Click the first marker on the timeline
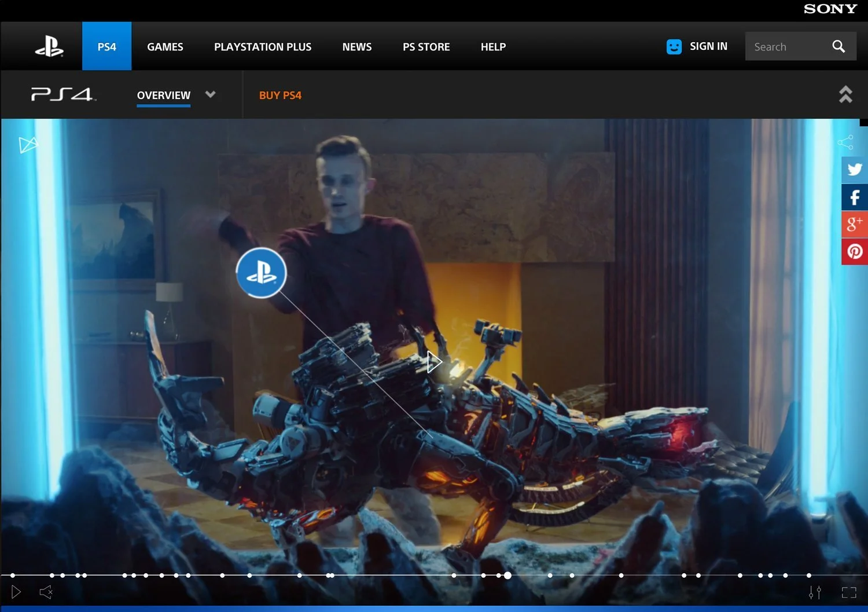This screenshot has width=868, height=612. coord(13,575)
